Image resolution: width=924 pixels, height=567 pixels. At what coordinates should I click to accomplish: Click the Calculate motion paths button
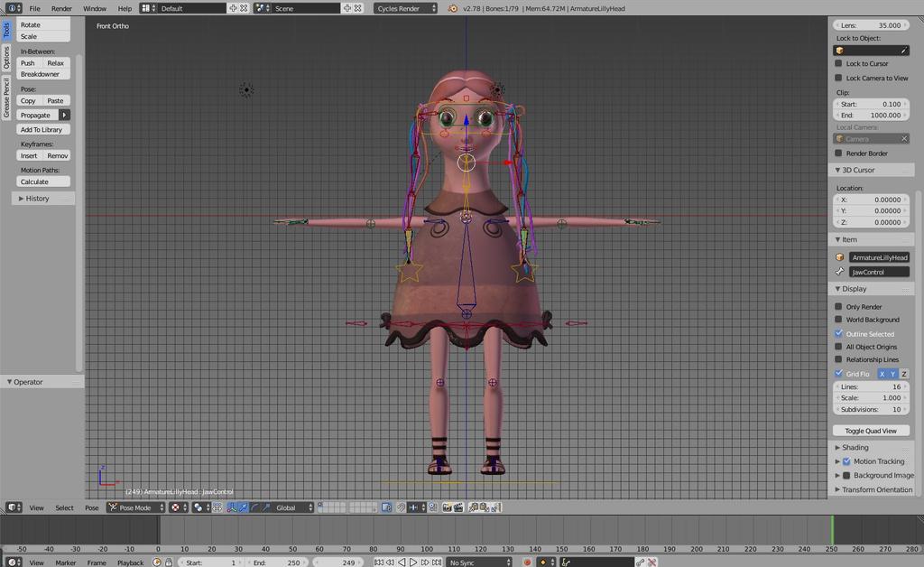coord(43,181)
